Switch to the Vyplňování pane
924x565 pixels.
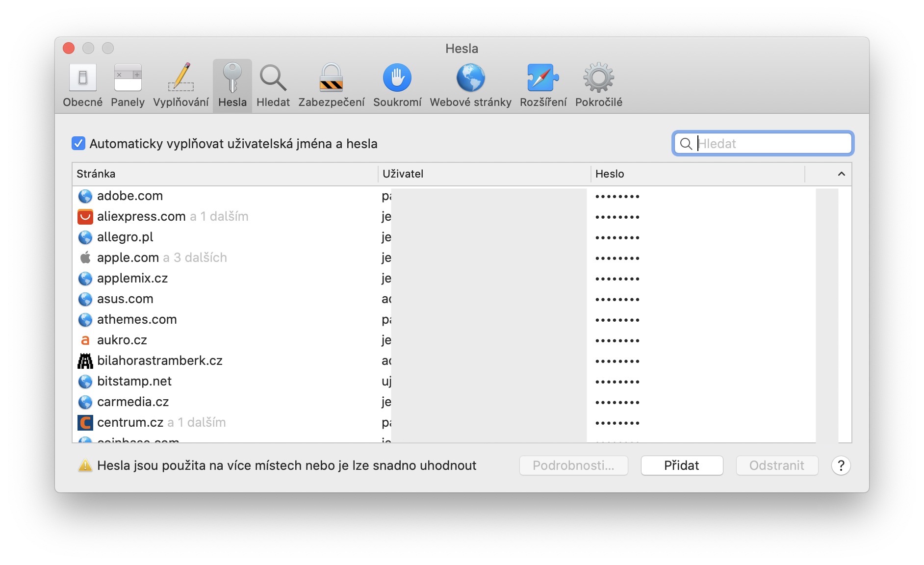180,85
